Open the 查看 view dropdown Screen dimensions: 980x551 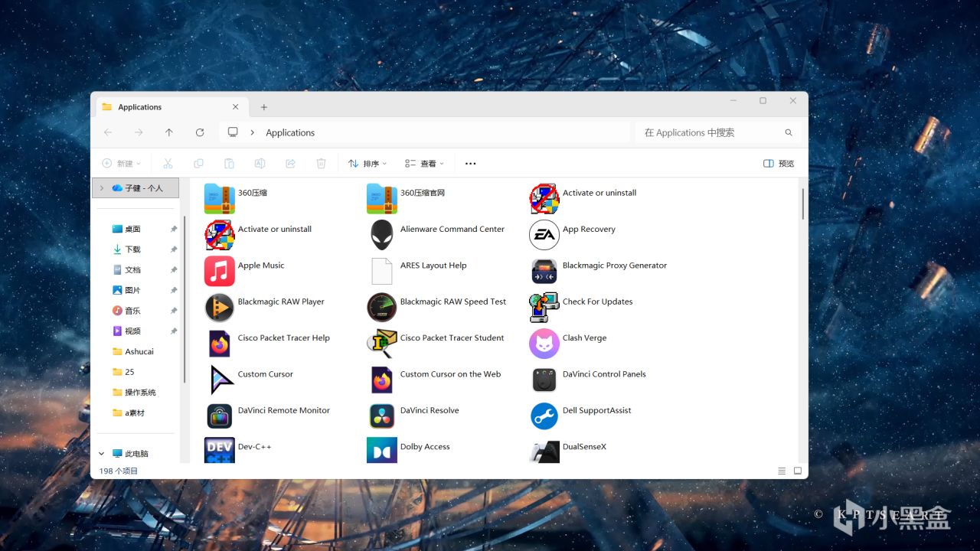pyautogui.click(x=424, y=163)
